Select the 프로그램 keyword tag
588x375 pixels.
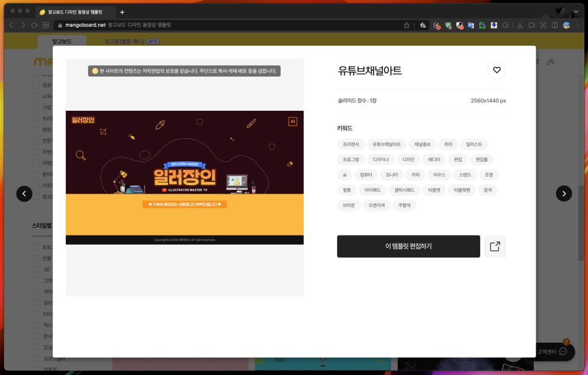(351, 159)
